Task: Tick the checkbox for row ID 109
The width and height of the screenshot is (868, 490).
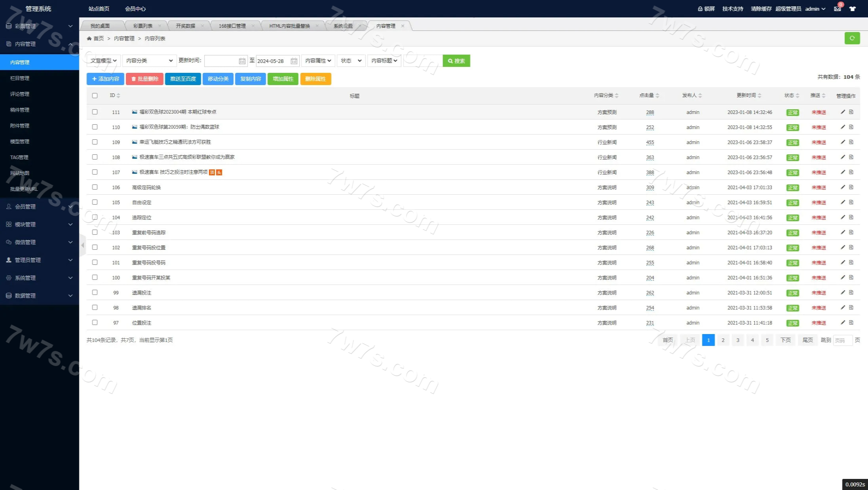Action: [95, 142]
